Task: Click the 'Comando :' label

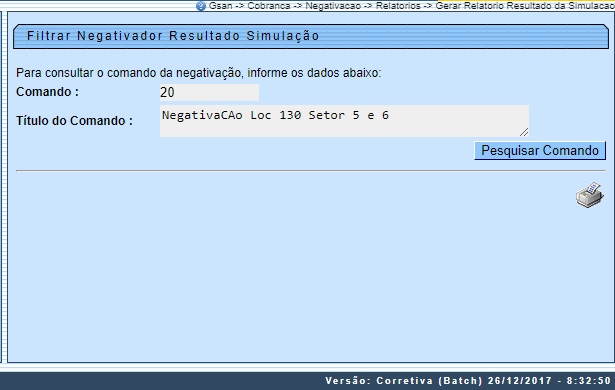Action: 47,92
